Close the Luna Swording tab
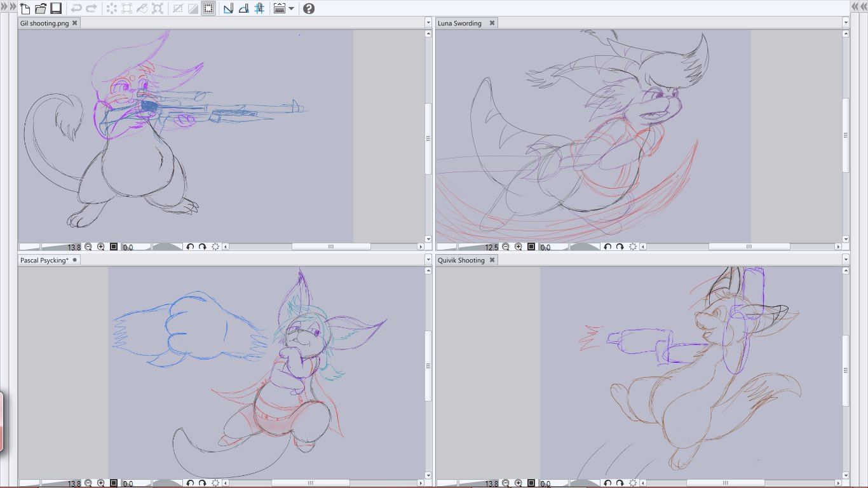The image size is (868, 488). point(492,23)
